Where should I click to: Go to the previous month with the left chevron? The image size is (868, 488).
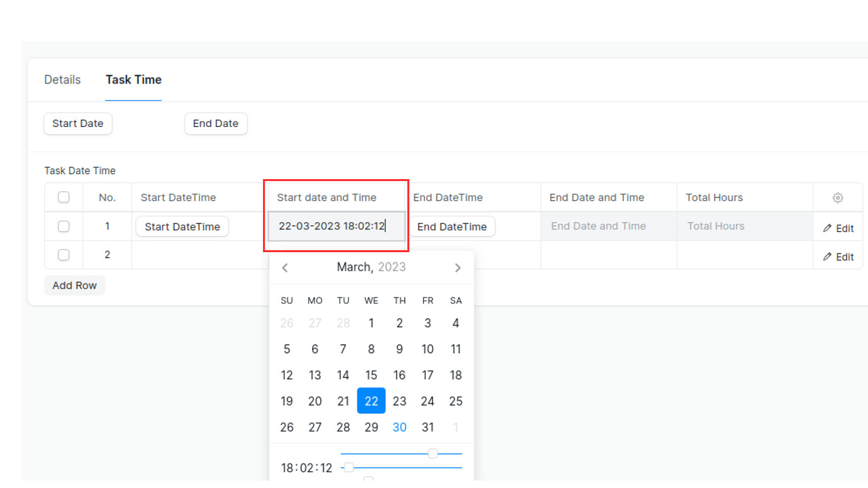(285, 267)
